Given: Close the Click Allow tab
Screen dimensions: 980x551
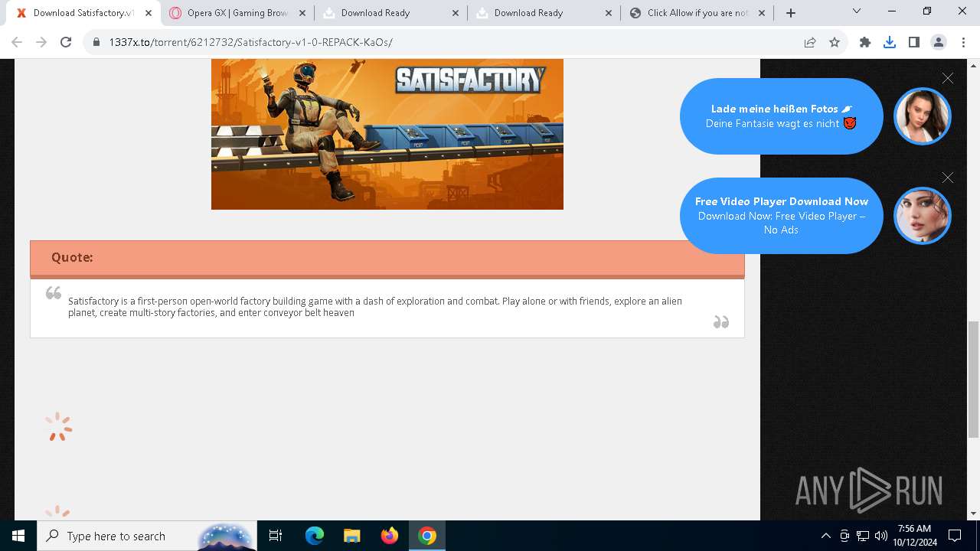Looking at the screenshot, I should pos(762,13).
